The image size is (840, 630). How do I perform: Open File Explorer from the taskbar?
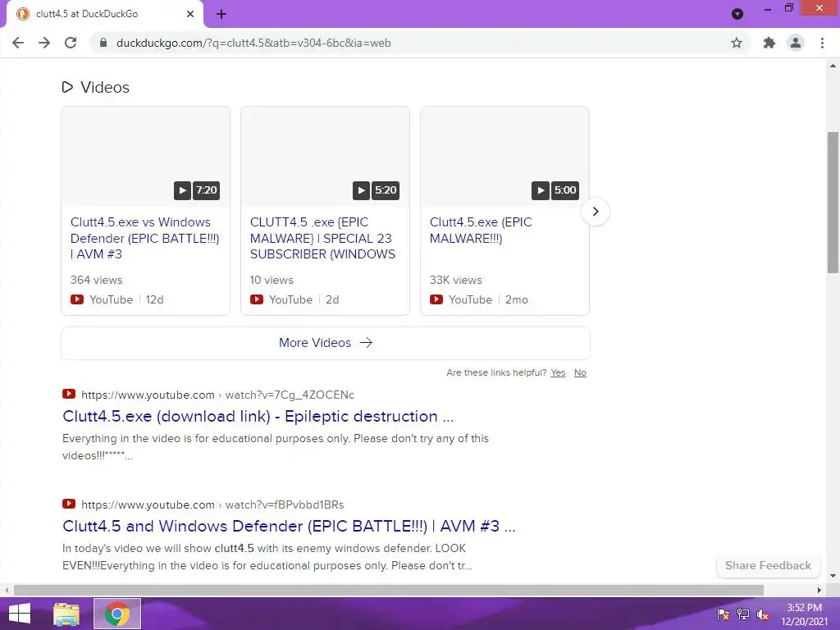point(66,614)
